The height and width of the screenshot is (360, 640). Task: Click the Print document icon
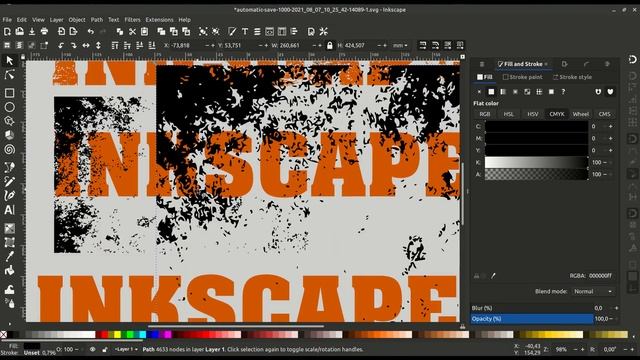pos(44,31)
